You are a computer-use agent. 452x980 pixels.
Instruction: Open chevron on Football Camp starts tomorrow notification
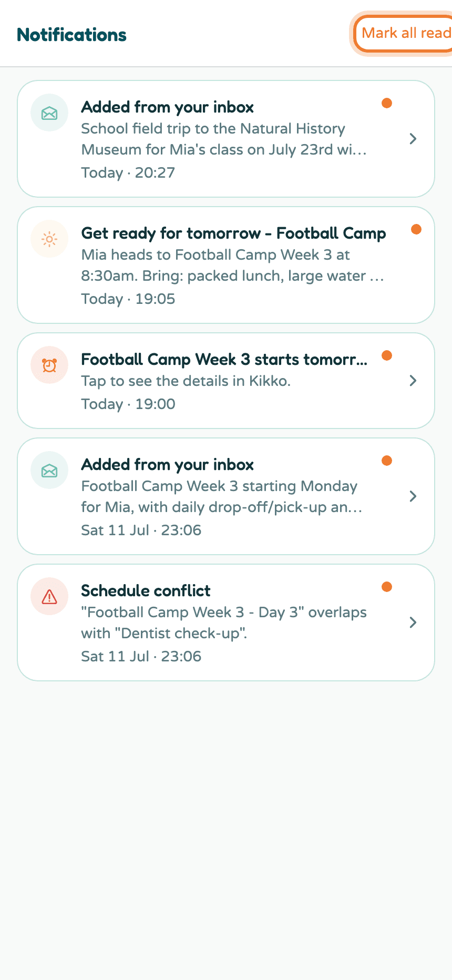click(x=413, y=381)
